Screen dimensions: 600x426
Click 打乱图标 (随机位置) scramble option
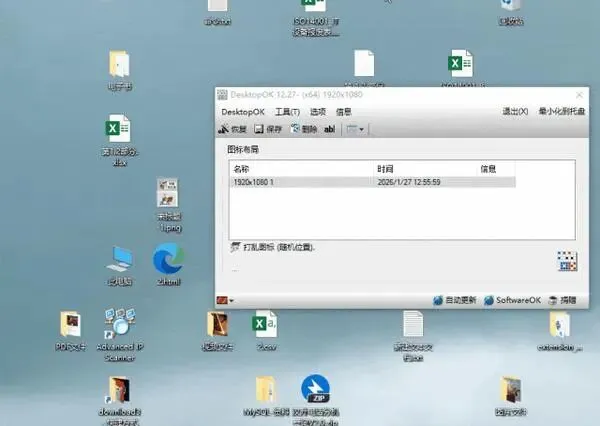[x=272, y=247]
